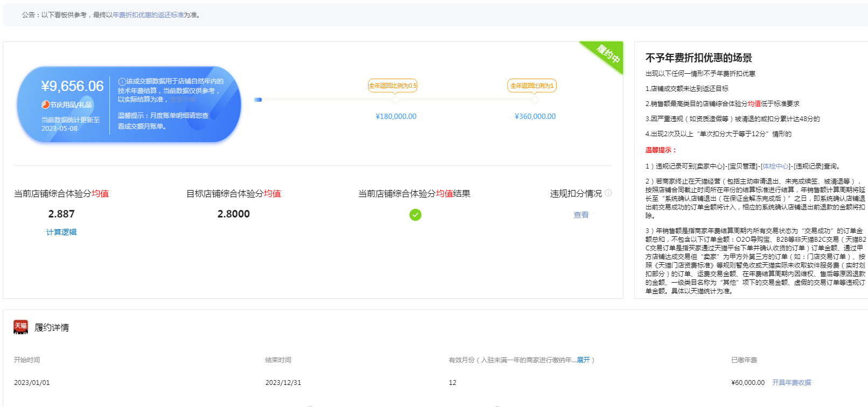868x407 pixels.
Task: Click the 全年返回比例为0.5 tooltip bubble
Action: tap(392, 86)
